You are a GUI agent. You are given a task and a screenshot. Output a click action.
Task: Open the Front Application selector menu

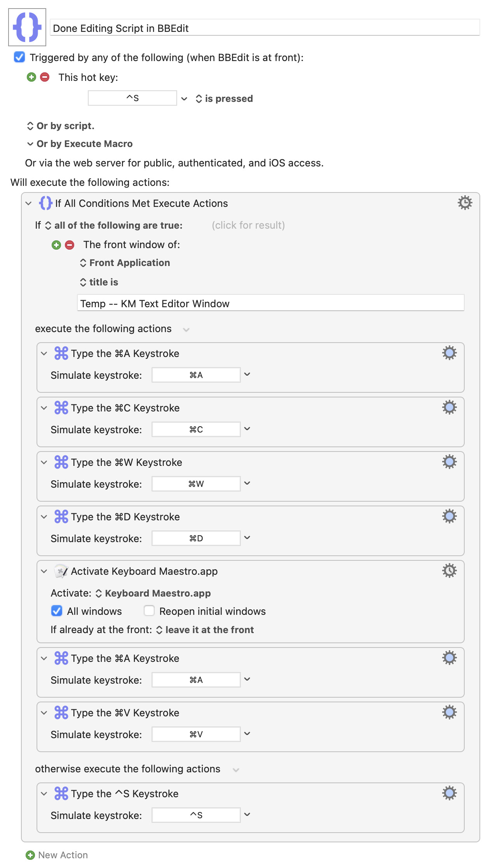pos(125,263)
